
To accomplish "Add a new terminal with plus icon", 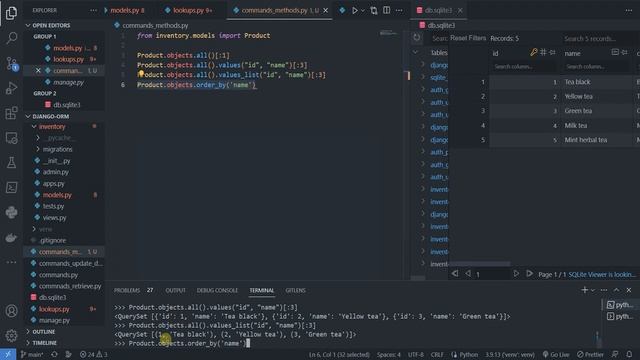I will tap(584, 290).
